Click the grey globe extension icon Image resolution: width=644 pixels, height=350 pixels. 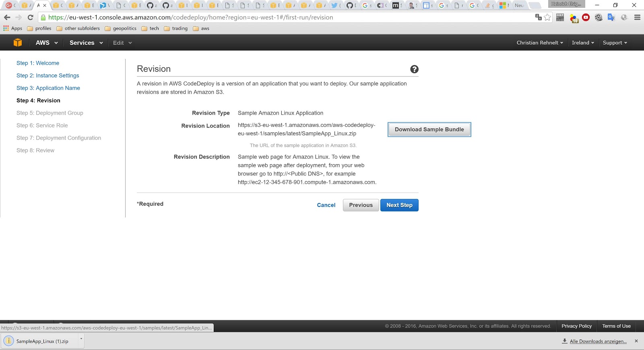coord(624,17)
